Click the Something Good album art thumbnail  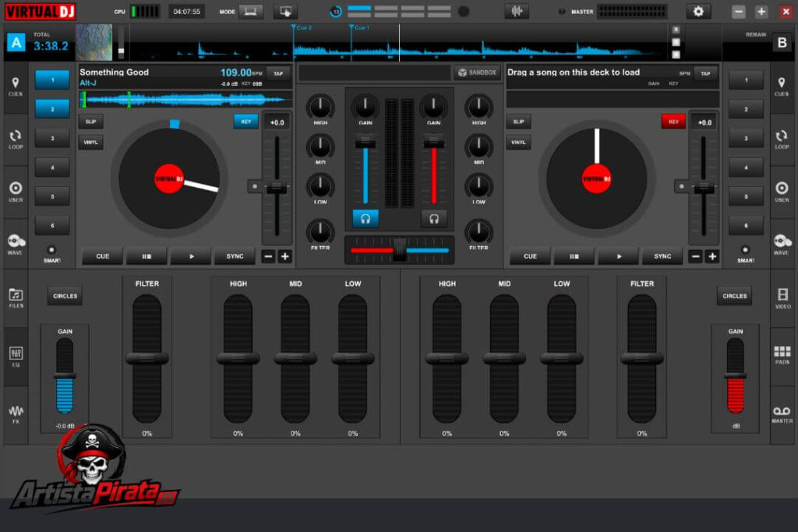[94, 42]
